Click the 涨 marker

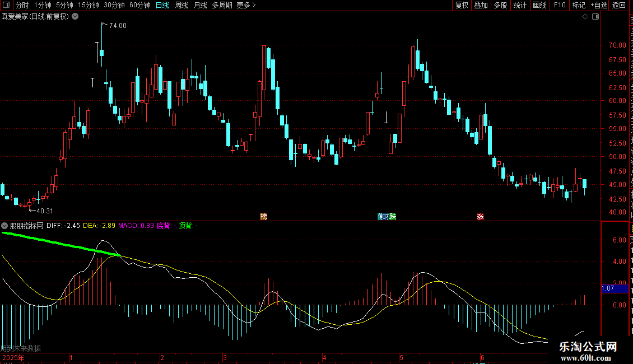pos(480,216)
